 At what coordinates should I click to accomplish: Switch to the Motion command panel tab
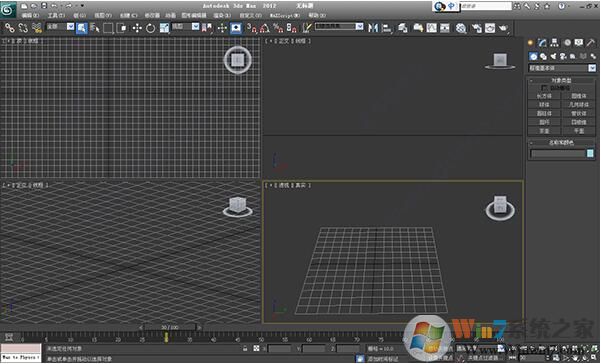tap(567, 43)
